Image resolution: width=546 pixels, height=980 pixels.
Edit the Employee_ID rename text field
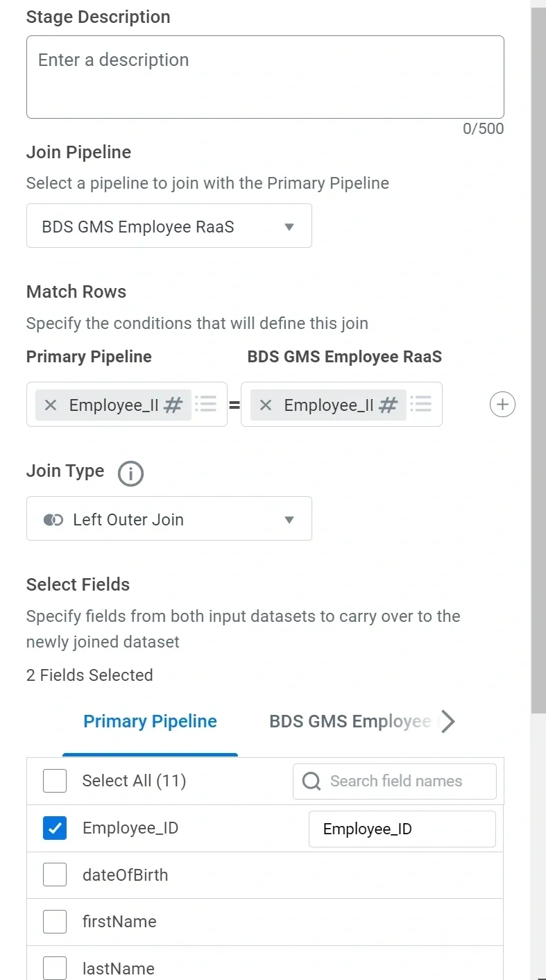click(x=402, y=829)
